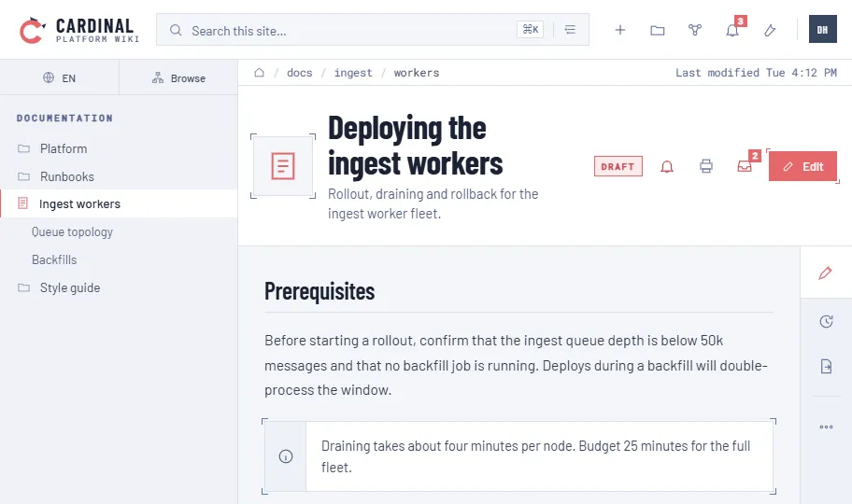Image resolution: width=852 pixels, height=504 pixels.
Task: Click the pen icon in the top bar
Action: point(770,31)
